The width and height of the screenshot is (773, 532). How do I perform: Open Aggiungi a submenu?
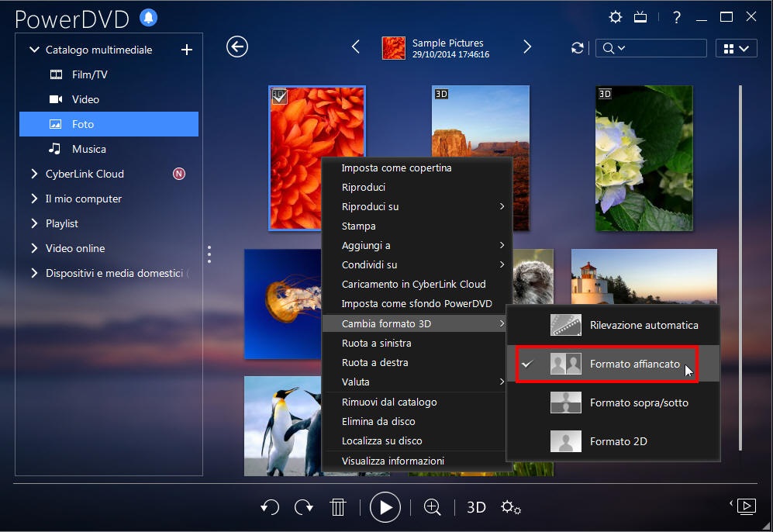point(417,245)
